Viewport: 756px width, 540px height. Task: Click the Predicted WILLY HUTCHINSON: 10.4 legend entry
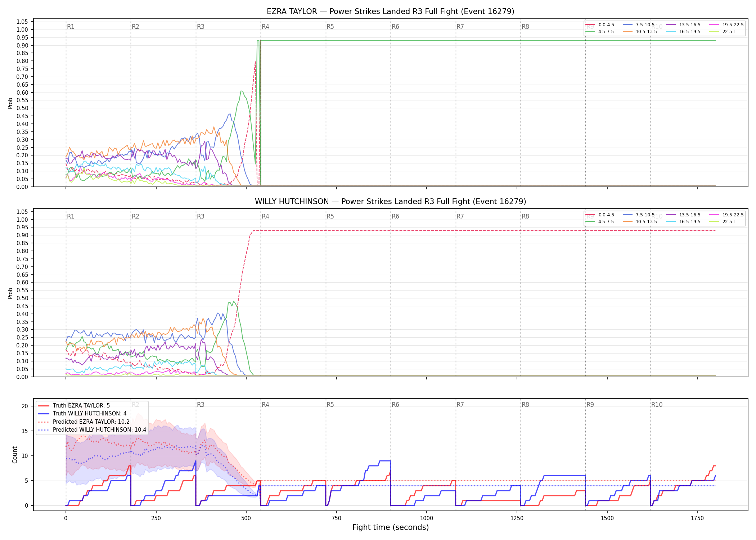tap(92, 429)
